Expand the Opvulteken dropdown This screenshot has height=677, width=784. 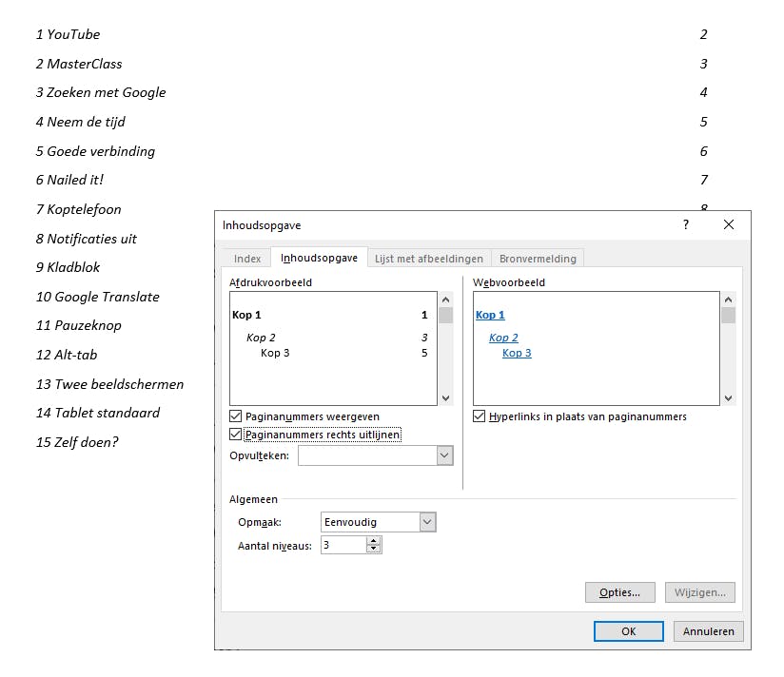tap(444, 456)
